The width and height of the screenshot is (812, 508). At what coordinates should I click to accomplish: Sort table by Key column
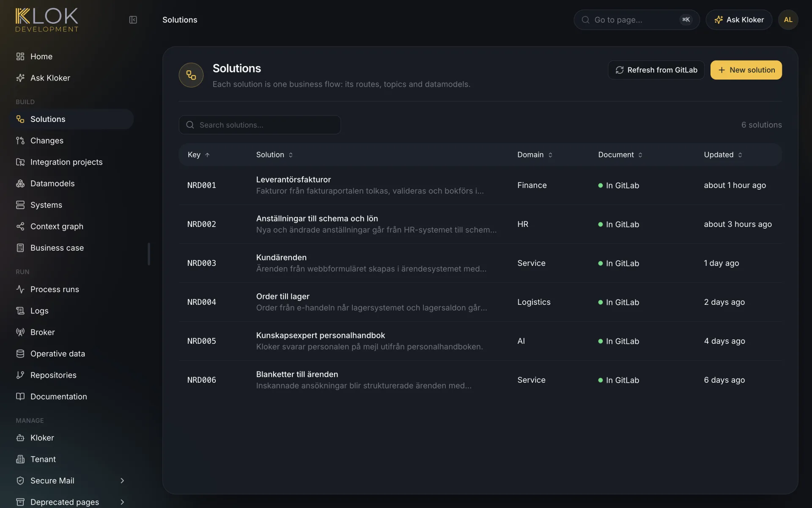click(199, 155)
